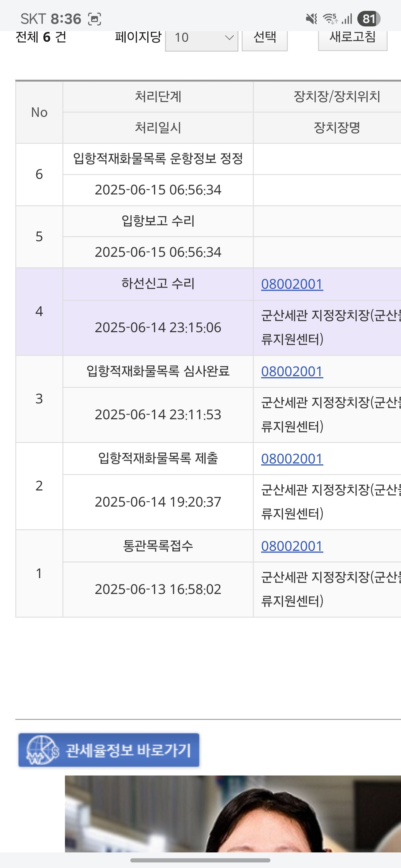Open 관세율정보 바로가기 banner link

pyautogui.click(x=109, y=750)
